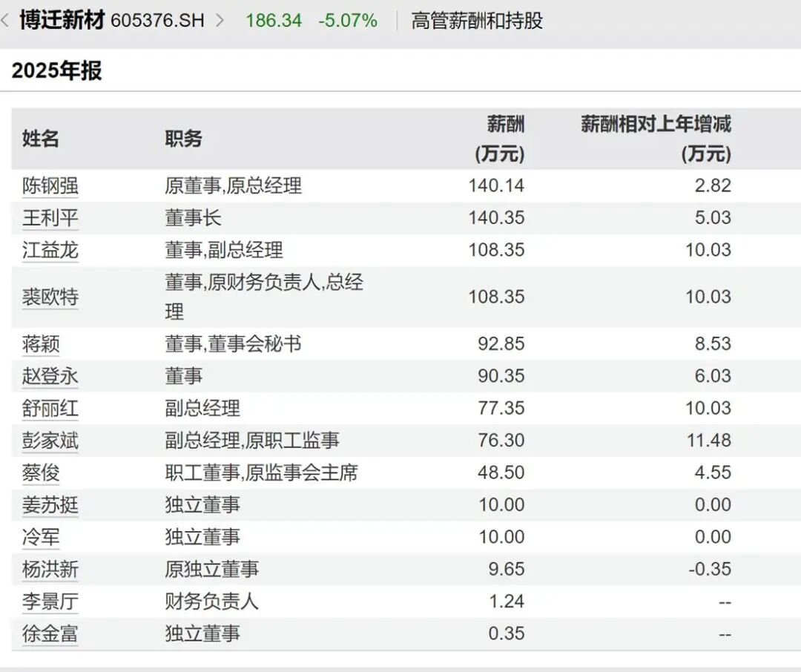The width and height of the screenshot is (801, 672).
Task: Open profile link for 王利平
Action: [50, 218]
